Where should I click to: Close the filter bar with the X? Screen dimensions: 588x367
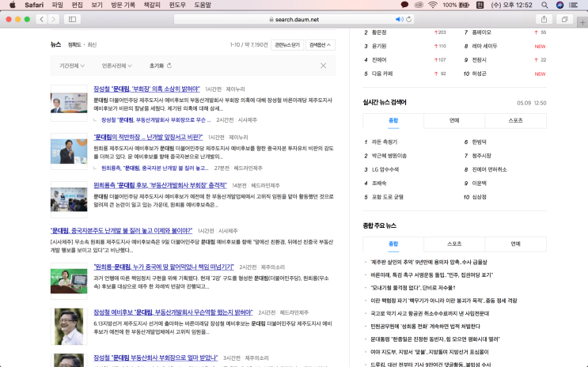point(323,66)
